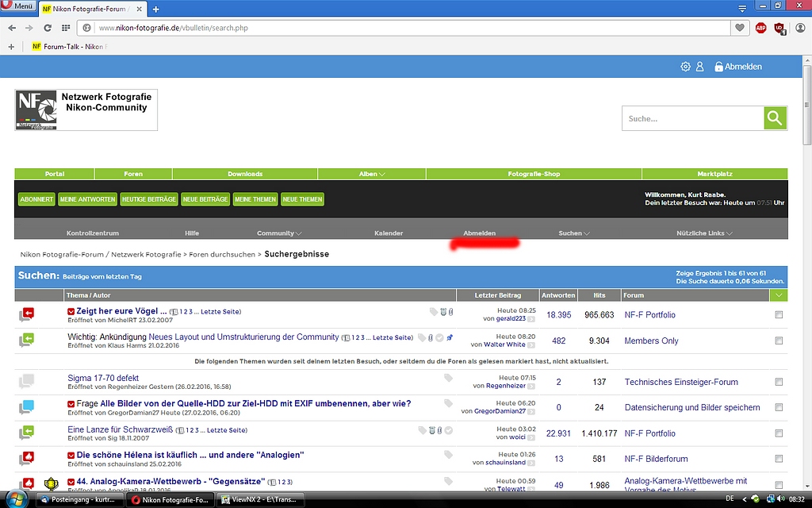Expand the Alben dropdown menu

pyautogui.click(x=372, y=174)
